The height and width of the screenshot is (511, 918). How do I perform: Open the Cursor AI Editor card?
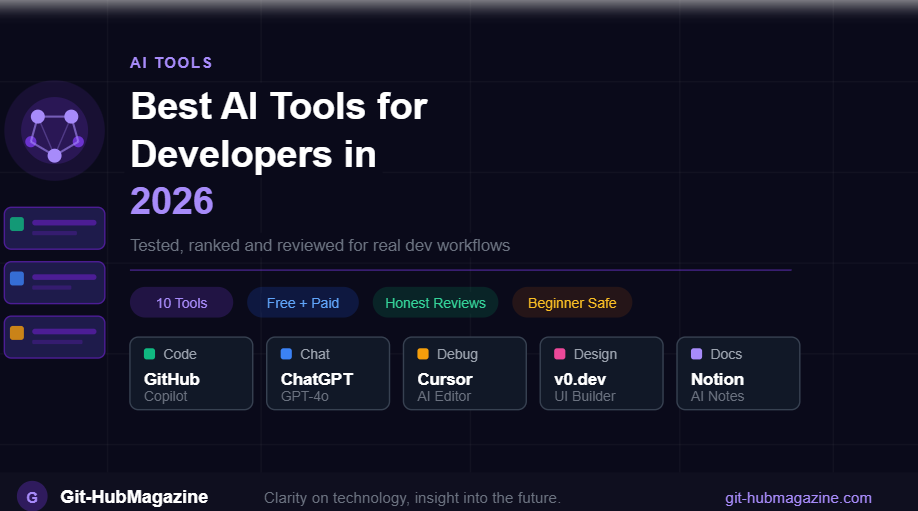pos(465,373)
